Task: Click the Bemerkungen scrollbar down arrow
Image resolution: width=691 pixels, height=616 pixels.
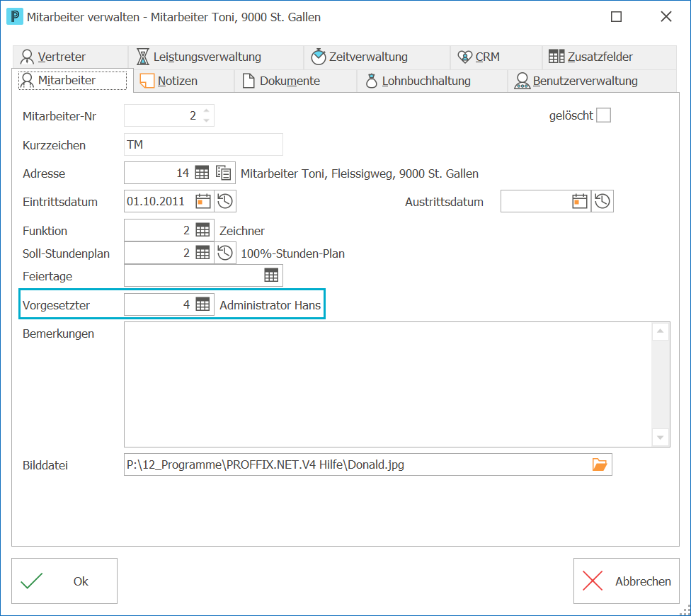Action: point(660,438)
